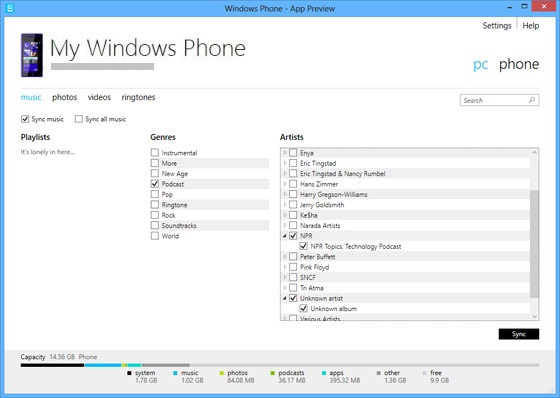Select the music tab
This screenshot has width=560, height=398.
point(31,97)
